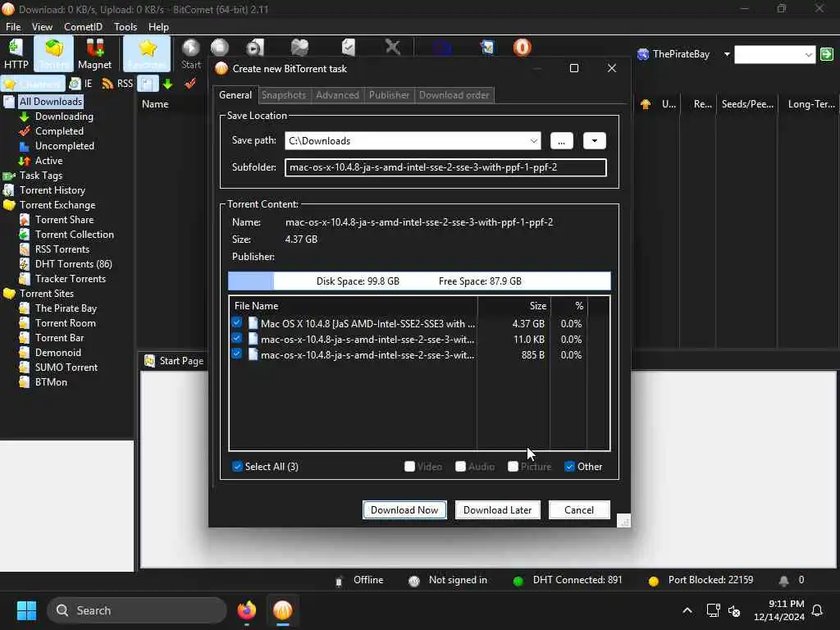This screenshot has height=630, width=840.
Task: Uncheck the 885 B file checkbox
Action: pos(237,354)
